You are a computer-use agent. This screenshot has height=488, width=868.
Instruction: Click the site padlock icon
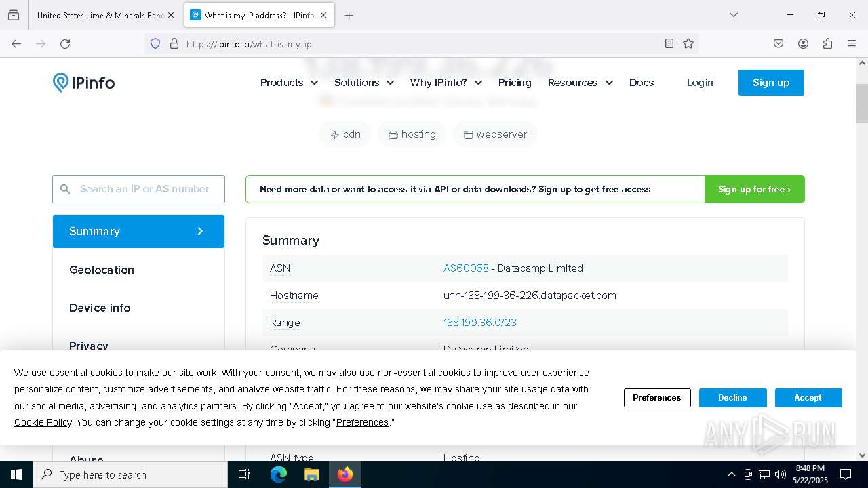coord(174,43)
